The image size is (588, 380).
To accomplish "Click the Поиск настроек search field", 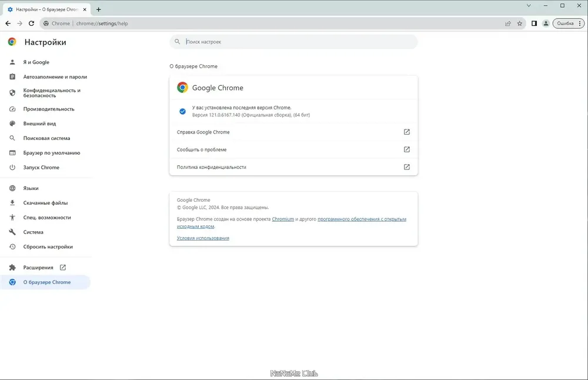I will point(293,42).
